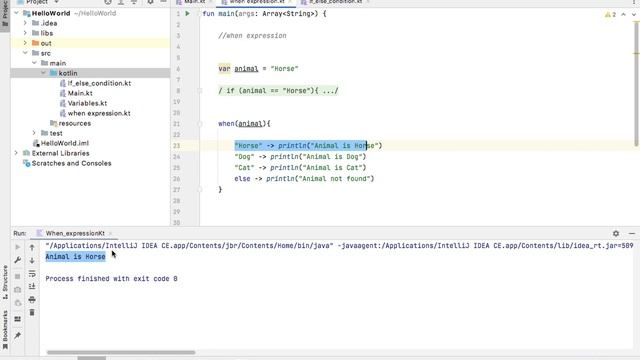This screenshot has height=360, width=640.
Task: Hide the Run tool window
Action: [632, 233]
